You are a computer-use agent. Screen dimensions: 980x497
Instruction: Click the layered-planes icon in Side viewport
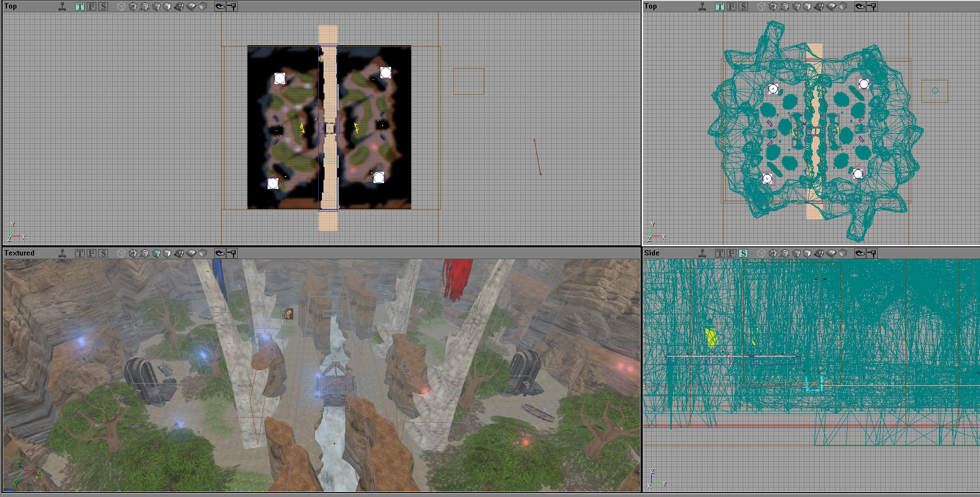click(832, 253)
